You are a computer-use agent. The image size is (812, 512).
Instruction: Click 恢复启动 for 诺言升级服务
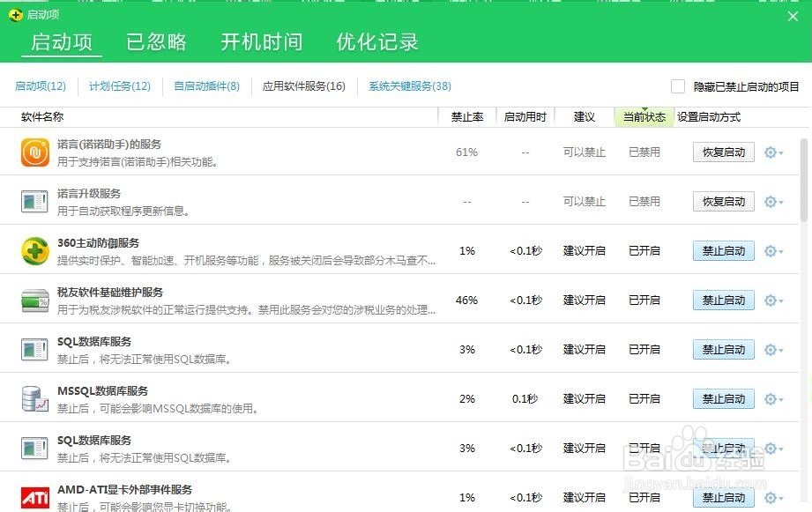724,202
